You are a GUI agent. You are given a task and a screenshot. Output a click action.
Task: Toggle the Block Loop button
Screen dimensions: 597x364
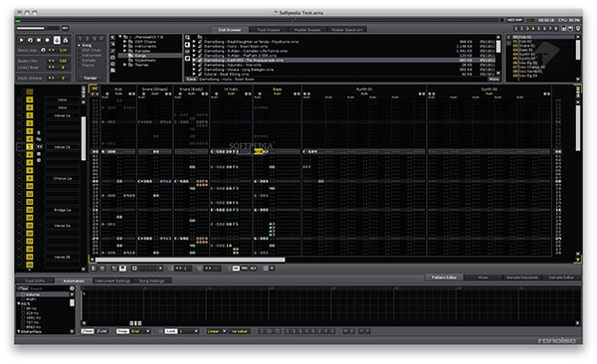tap(43, 51)
